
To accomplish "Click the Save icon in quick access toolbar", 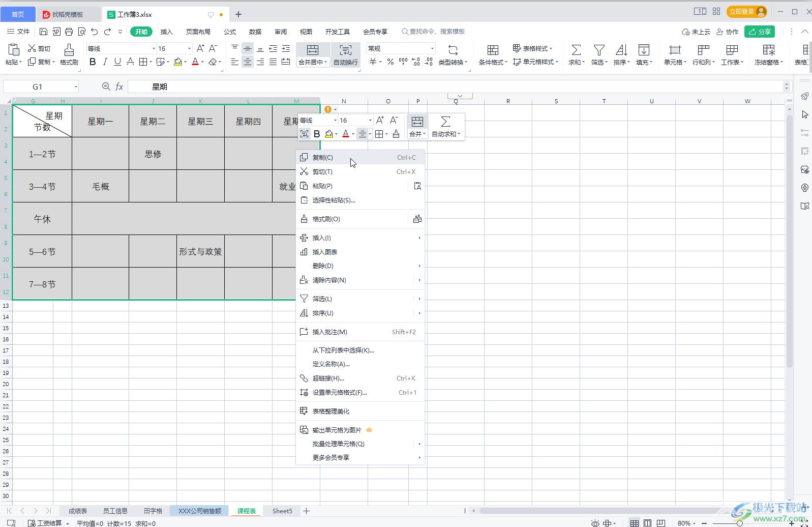I will point(43,32).
